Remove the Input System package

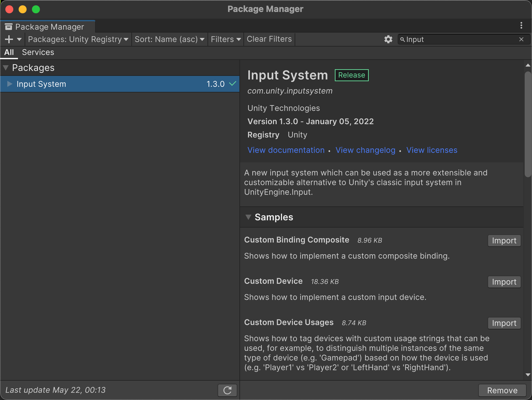[x=502, y=390]
